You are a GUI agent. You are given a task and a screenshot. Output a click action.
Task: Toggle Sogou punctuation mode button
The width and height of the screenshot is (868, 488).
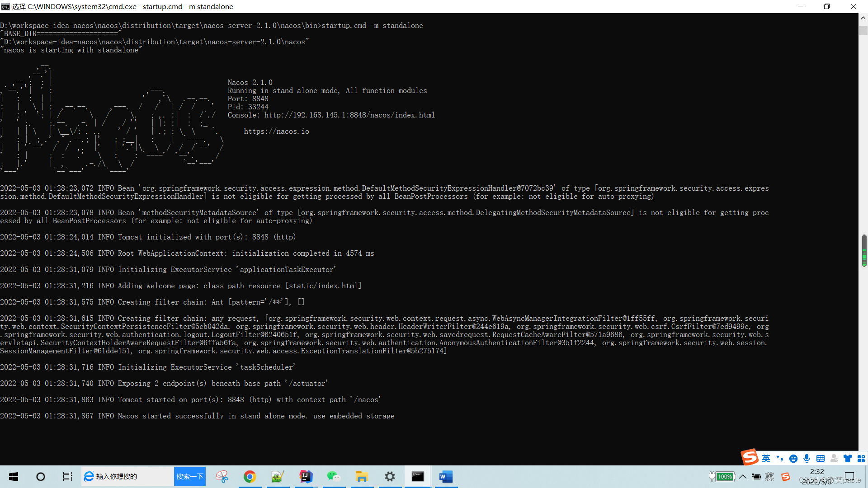point(780,459)
